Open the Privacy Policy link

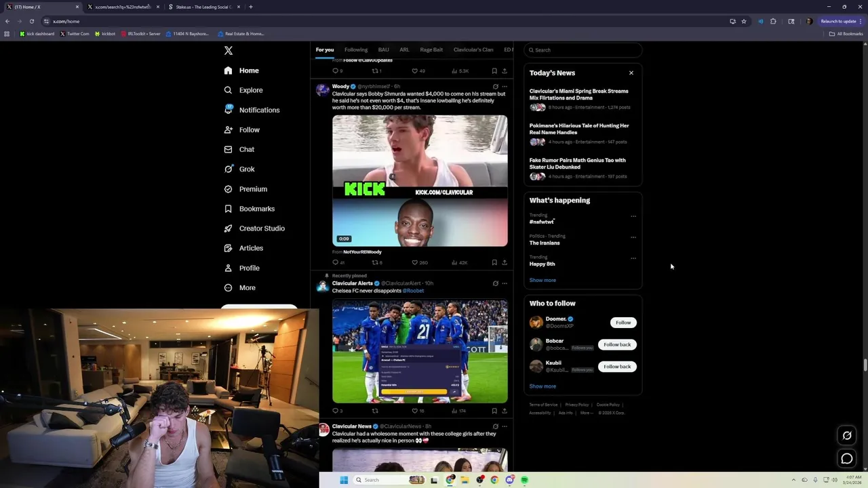pos(577,405)
